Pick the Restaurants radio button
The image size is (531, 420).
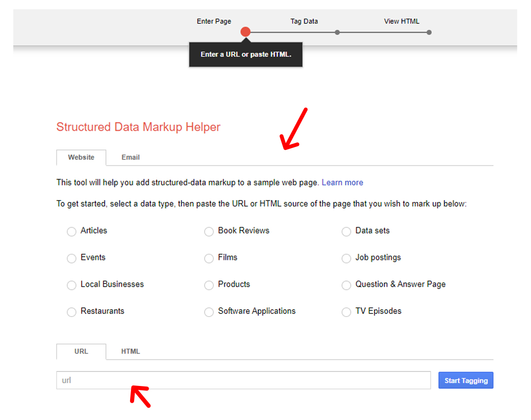point(72,312)
